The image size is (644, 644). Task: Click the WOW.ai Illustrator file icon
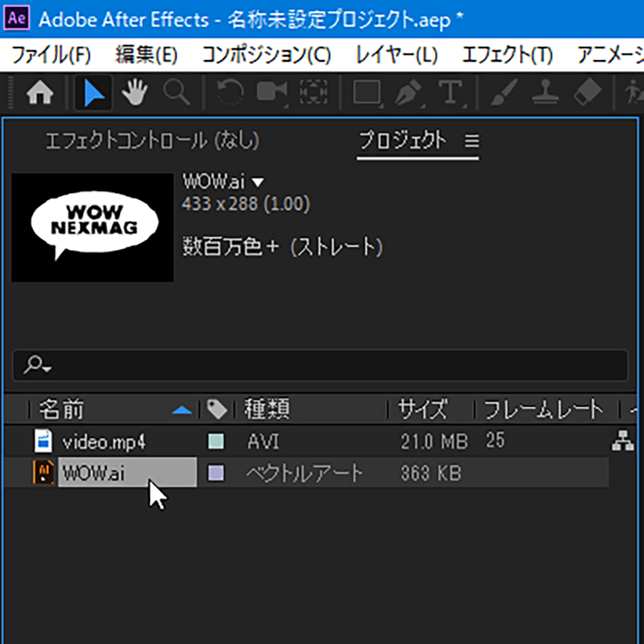(43, 472)
